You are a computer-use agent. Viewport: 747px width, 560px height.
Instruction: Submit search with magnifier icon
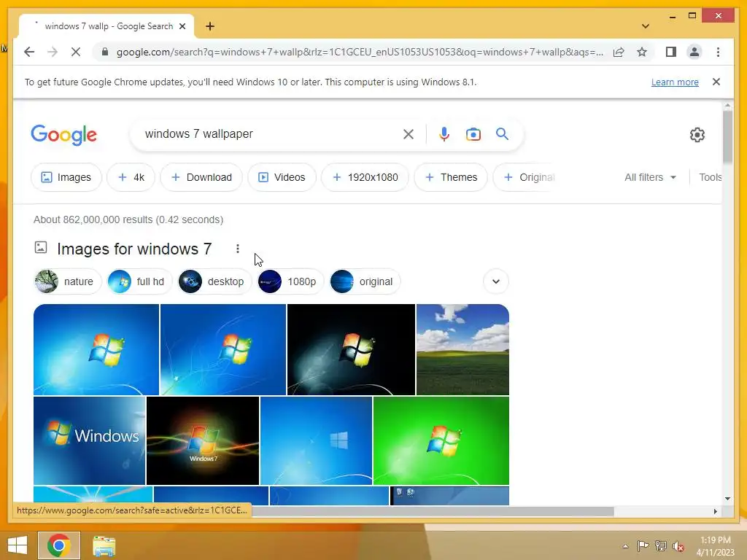(502, 134)
